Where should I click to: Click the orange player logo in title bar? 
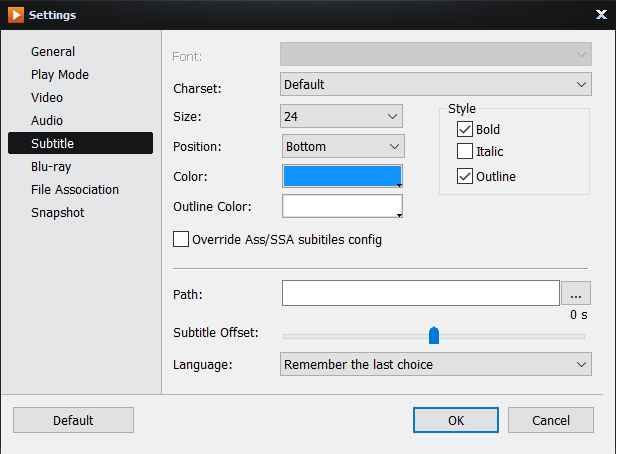pyautogui.click(x=14, y=15)
